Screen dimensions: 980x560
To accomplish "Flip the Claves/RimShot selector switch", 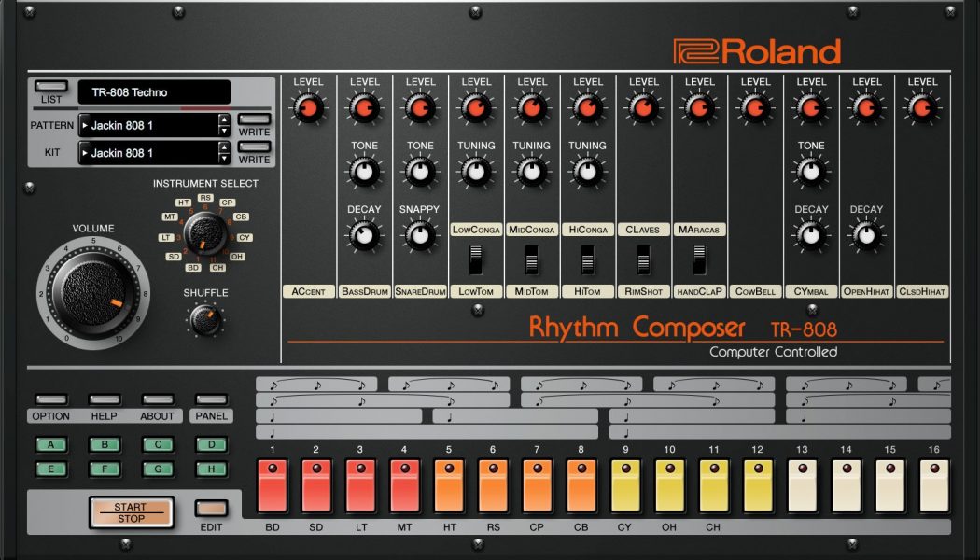I will click(x=643, y=259).
